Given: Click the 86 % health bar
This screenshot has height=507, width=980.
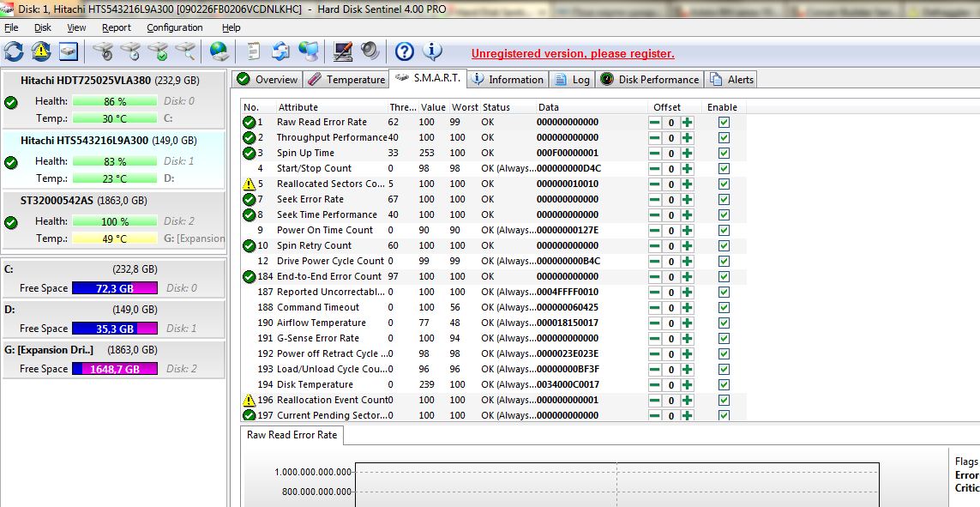Looking at the screenshot, I should click(x=114, y=101).
